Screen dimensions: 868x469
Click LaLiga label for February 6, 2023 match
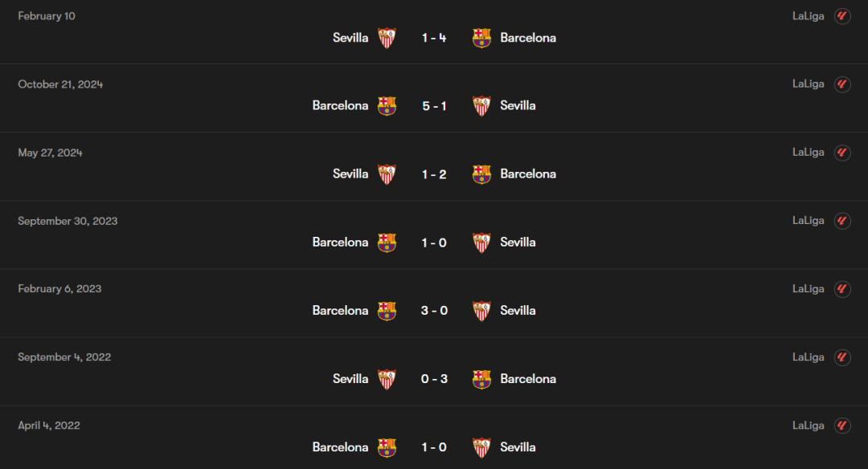coord(808,289)
